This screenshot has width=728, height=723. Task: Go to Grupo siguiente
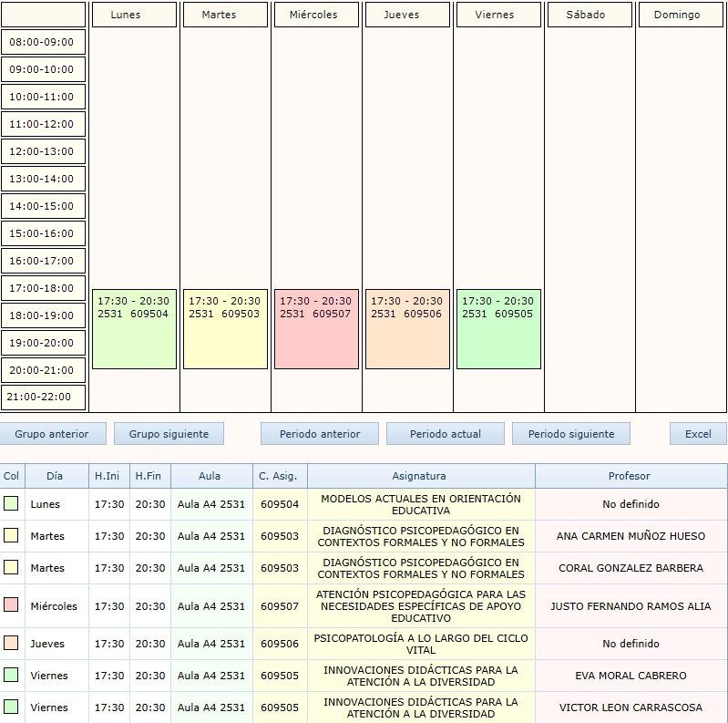pyautogui.click(x=169, y=433)
